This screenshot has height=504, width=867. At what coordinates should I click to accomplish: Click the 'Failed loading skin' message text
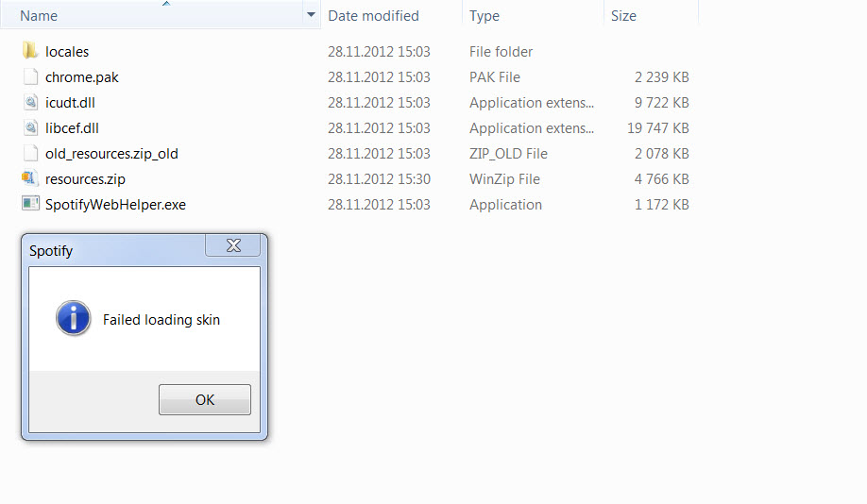point(161,320)
